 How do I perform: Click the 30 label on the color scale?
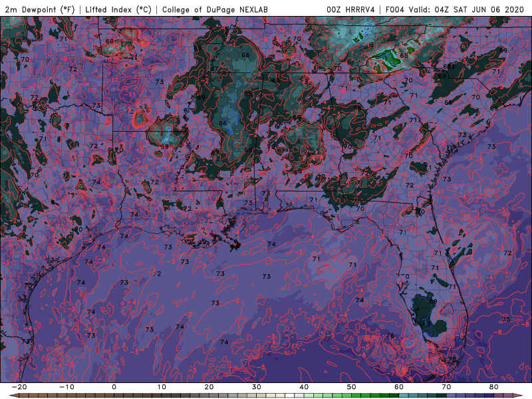(x=257, y=387)
